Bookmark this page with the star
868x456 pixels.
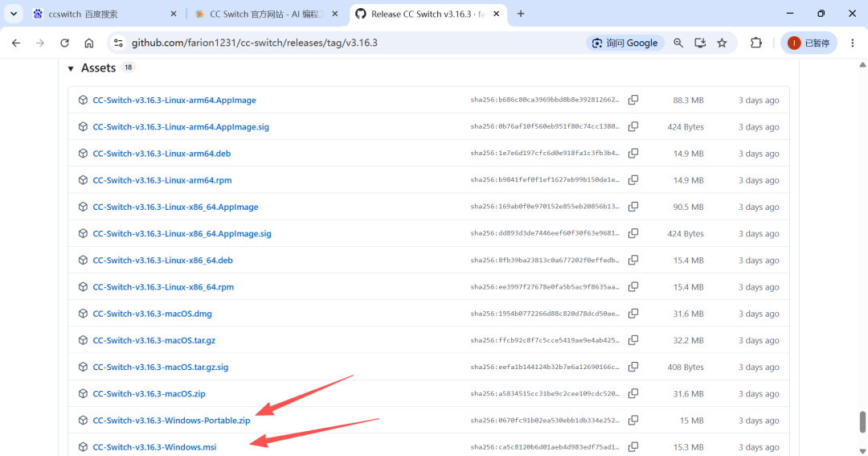tap(722, 43)
